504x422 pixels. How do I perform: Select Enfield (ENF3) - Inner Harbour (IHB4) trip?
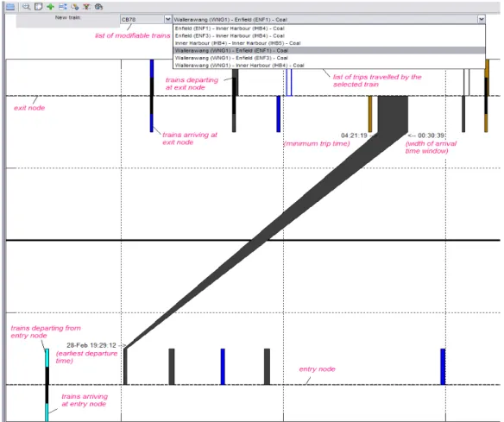tap(329, 35)
